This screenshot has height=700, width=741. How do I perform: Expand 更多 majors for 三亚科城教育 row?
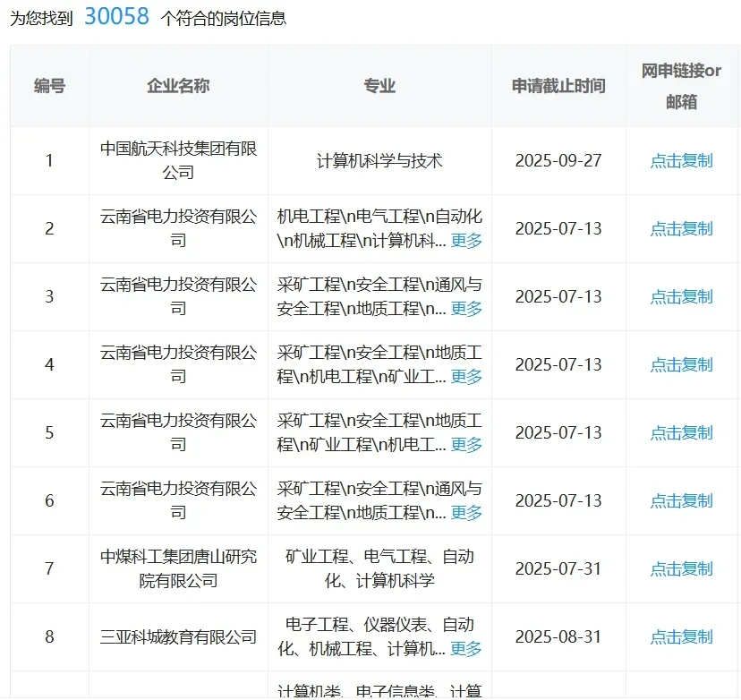(x=466, y=649)
